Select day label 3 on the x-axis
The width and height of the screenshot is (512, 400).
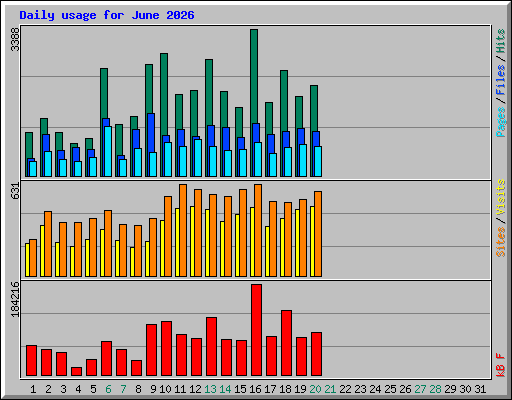click(x=63, y=389)
